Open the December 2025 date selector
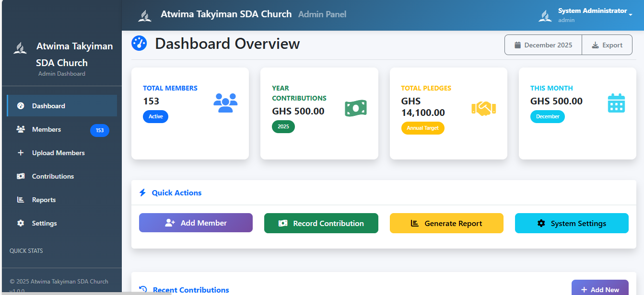This screenshot has height=295, width=644. pyautogui.click(x=543, y=45)
